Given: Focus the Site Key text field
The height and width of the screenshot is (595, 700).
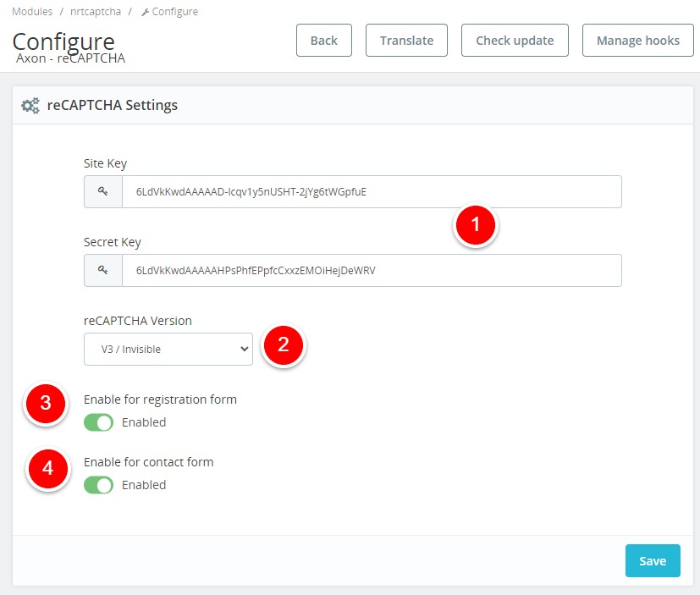Looking at the screenshot, I should [372, 192].
